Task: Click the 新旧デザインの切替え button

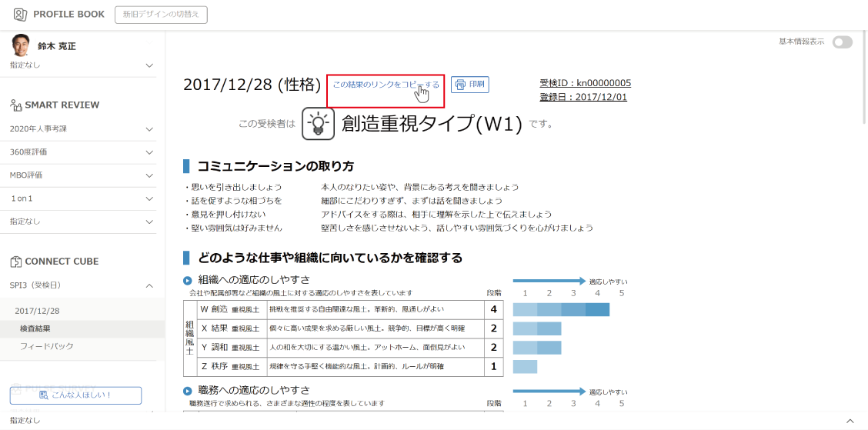Action: click(161, 15)
